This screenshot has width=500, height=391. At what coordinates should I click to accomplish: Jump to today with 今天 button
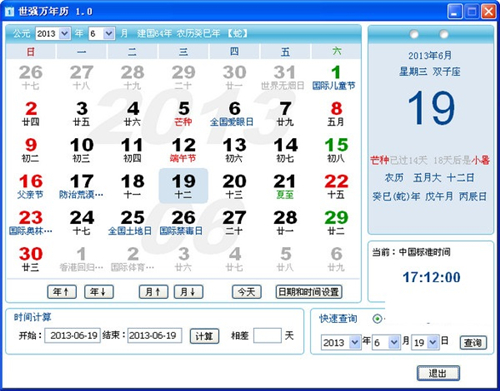click(247, 292)
